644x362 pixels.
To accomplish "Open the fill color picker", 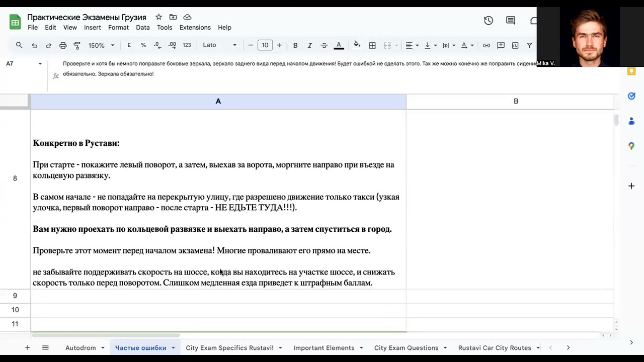I will pos(357,45).
